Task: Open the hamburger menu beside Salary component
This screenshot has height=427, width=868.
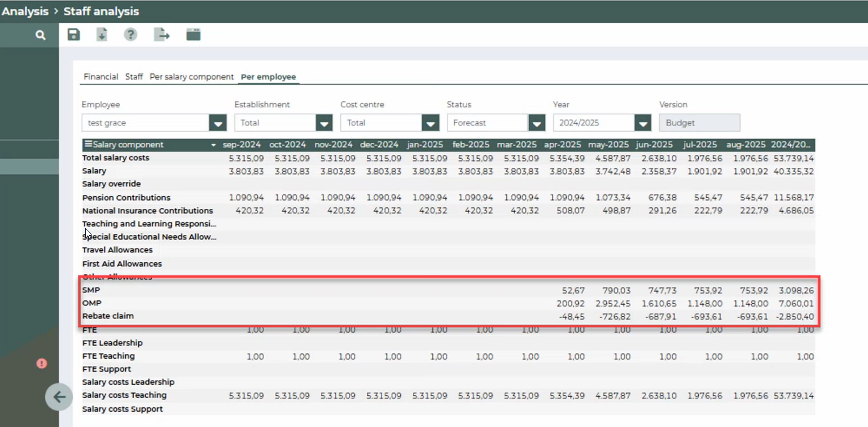Action: 88,145
